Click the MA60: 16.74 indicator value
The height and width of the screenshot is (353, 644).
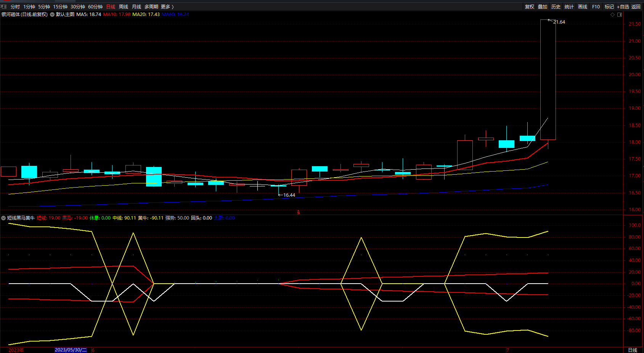(x=175, y=14)
